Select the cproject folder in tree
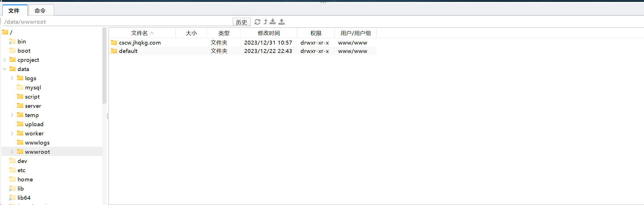 24,60
